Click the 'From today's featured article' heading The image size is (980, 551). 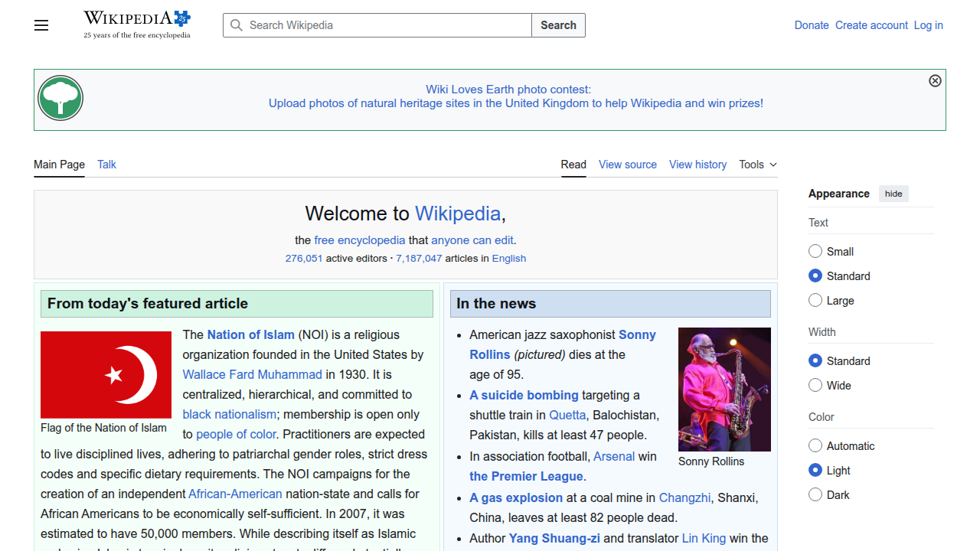[148, 304]
